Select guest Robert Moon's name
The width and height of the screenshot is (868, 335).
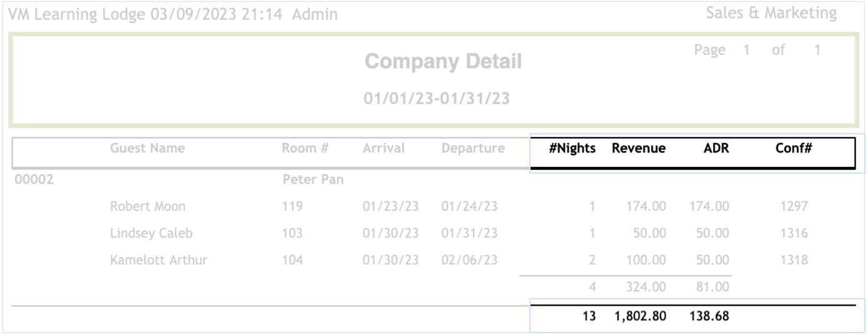pyautogui.click(x=147, y=206)
